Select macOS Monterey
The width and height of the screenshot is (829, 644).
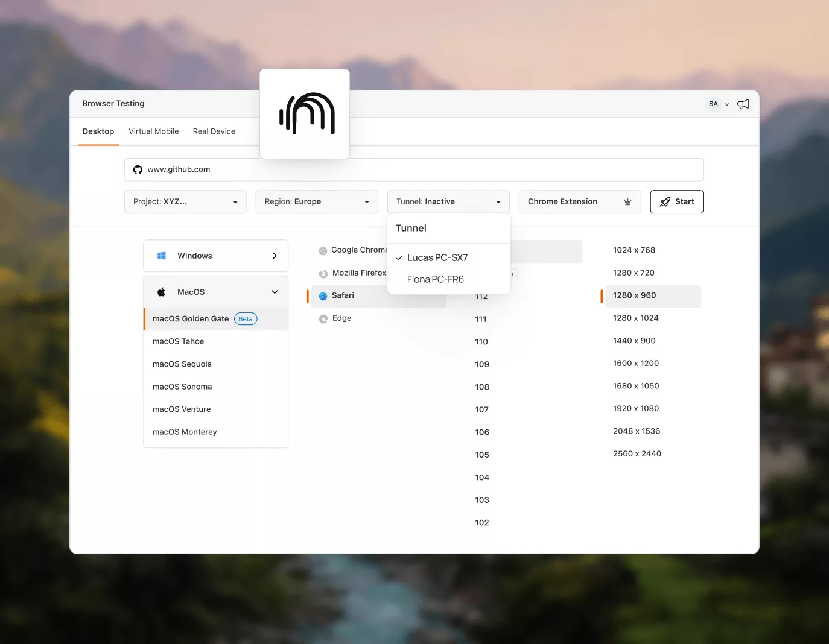185,432
